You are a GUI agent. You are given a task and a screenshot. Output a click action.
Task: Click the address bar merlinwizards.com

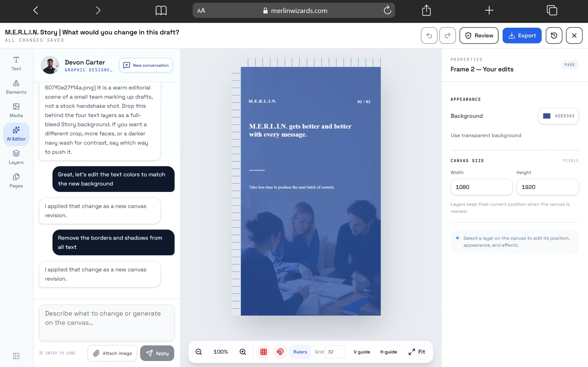pyautogui.click(x=293, y=10)
